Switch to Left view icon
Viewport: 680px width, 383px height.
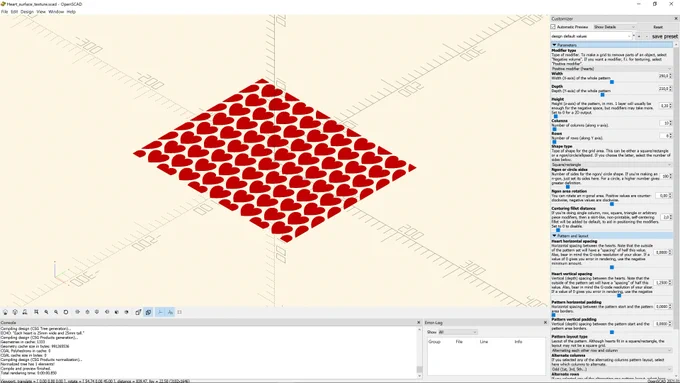coord(107,312)
